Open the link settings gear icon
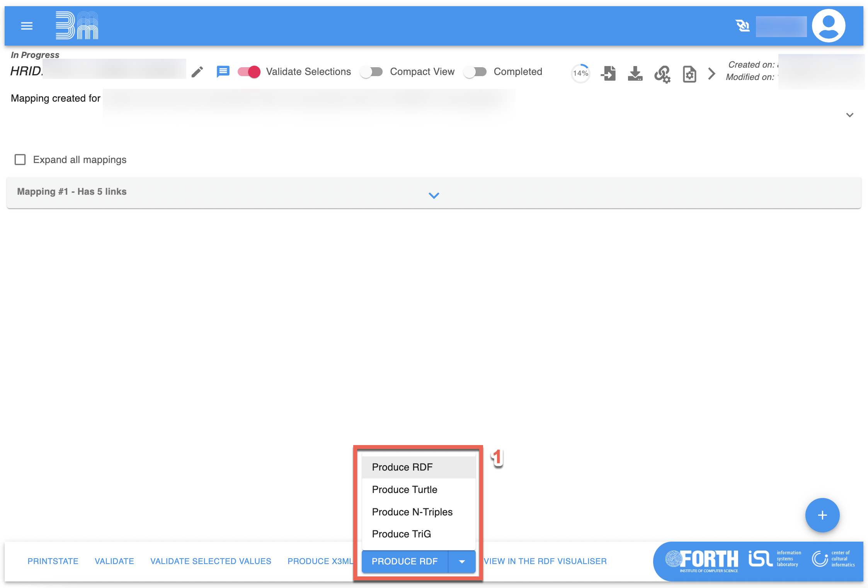Screen dimensions: 868x588 662,74
